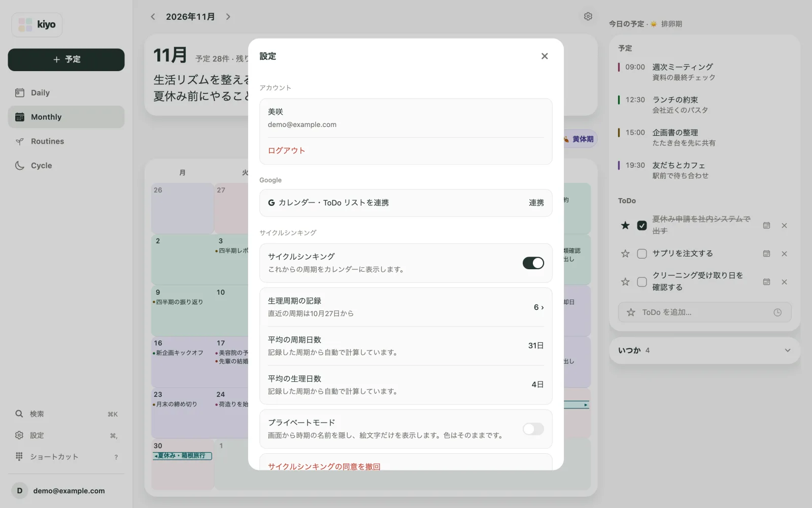Open the 12:30 ランチの約束 event
This screenshot has width=812, height=508.
point(704,105)
